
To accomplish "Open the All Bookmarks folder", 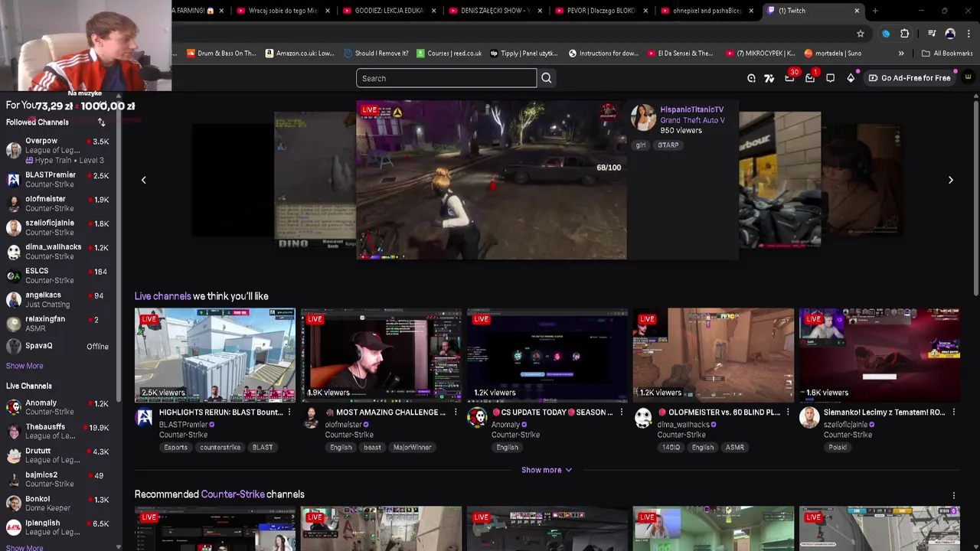I will click(947, 54).
